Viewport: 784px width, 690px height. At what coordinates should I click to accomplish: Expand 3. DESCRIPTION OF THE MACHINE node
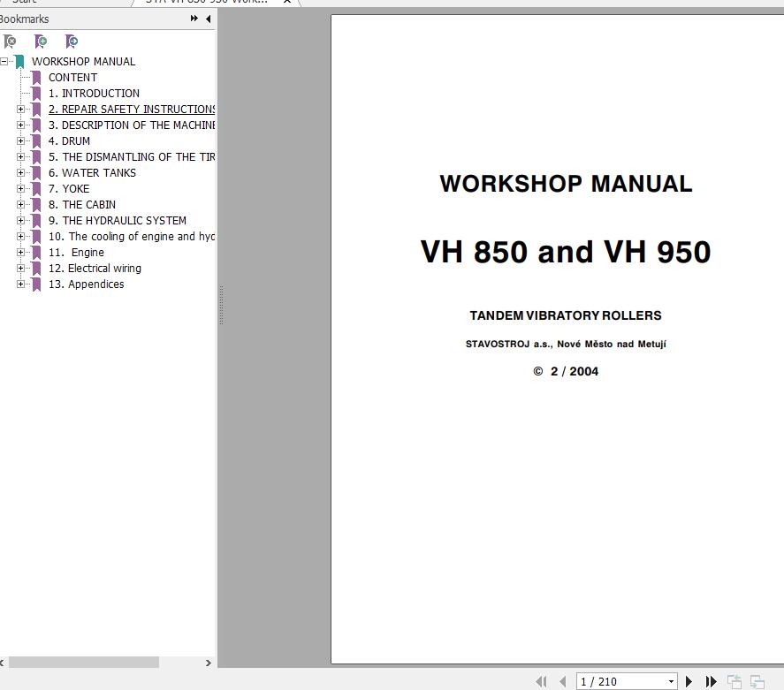click(x=20, y=125)
